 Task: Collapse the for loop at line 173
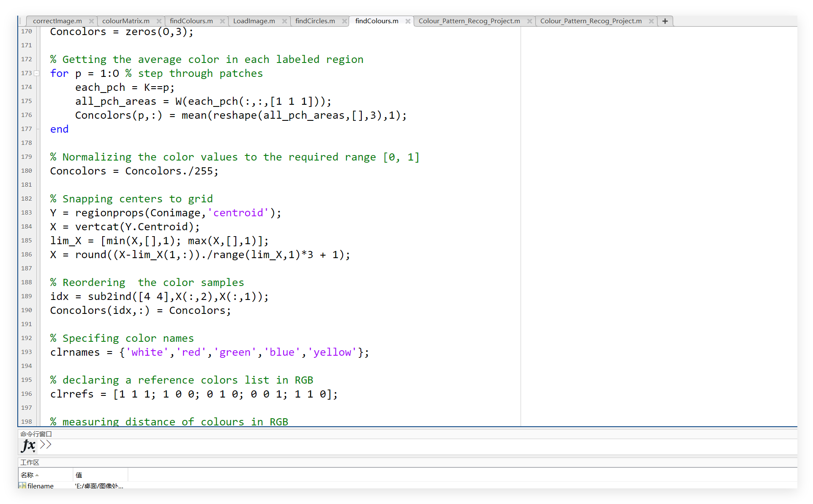37,73
